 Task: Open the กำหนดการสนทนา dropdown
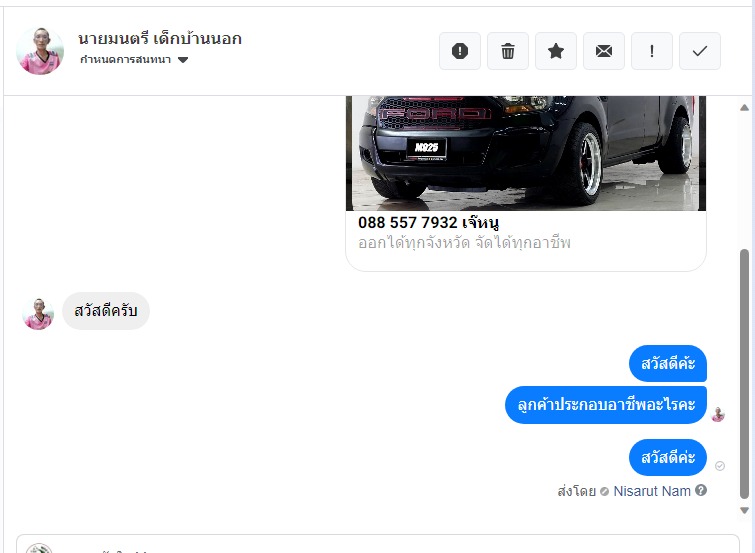coord(134,60)
